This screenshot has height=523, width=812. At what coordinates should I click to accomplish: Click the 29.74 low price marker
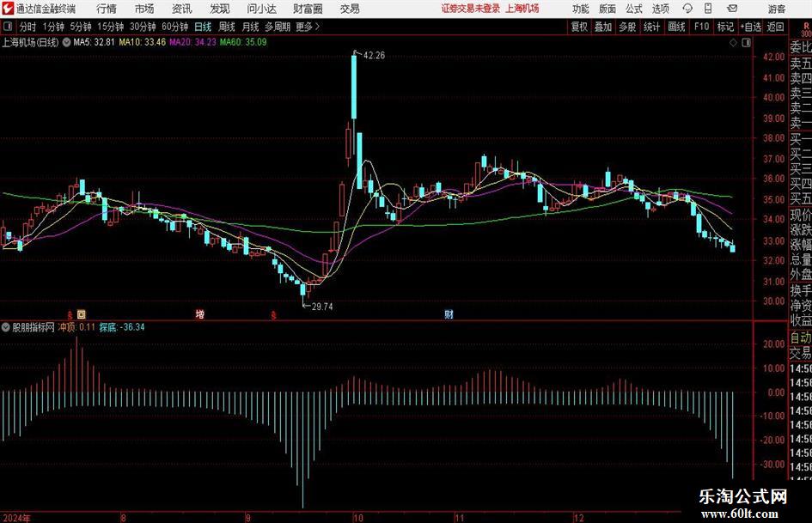(322, 307)
